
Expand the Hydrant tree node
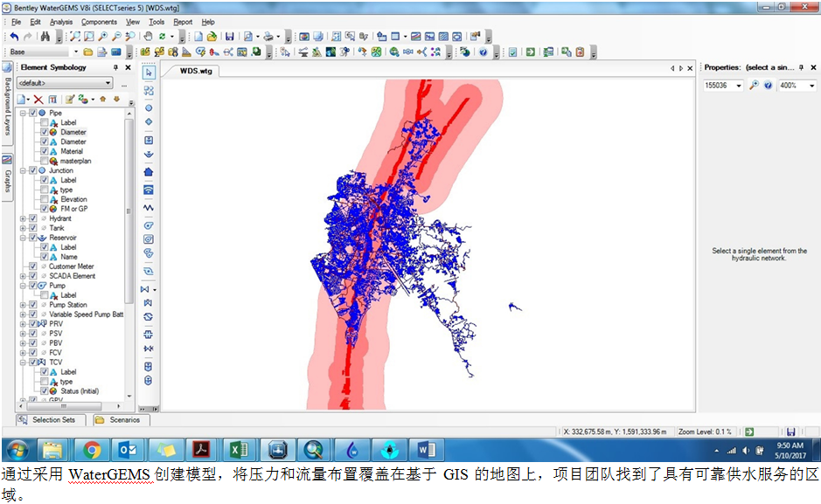[23, 218]
